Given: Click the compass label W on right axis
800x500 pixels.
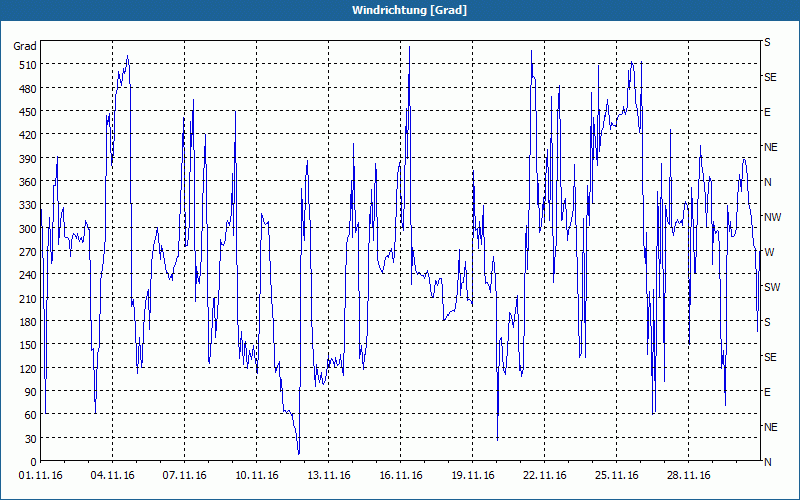Looking at the screenshot, I should pos(769,252).
